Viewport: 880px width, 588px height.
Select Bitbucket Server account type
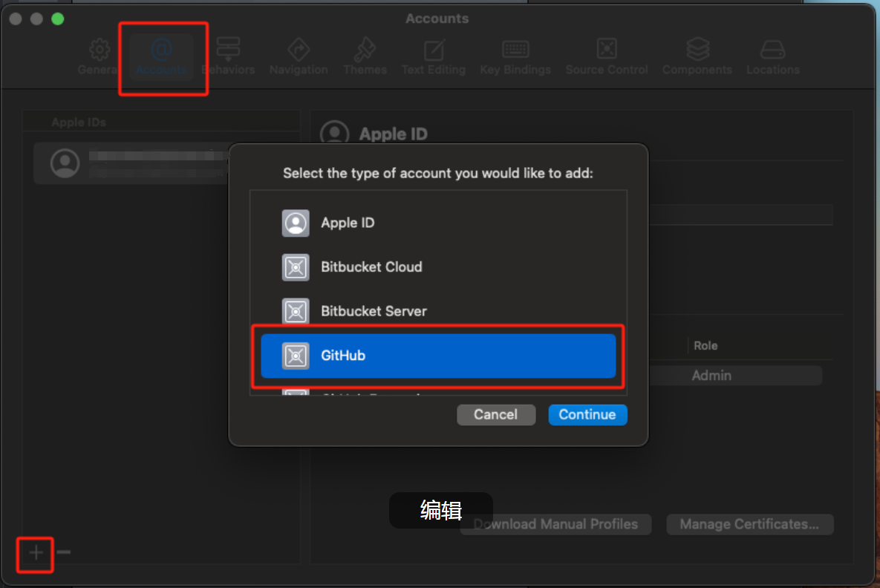pos(438,311)
